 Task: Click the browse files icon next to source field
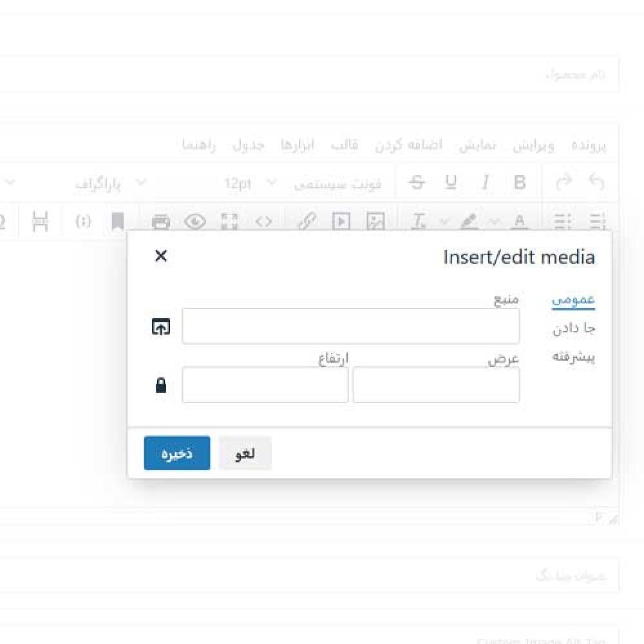click(161, 327)
